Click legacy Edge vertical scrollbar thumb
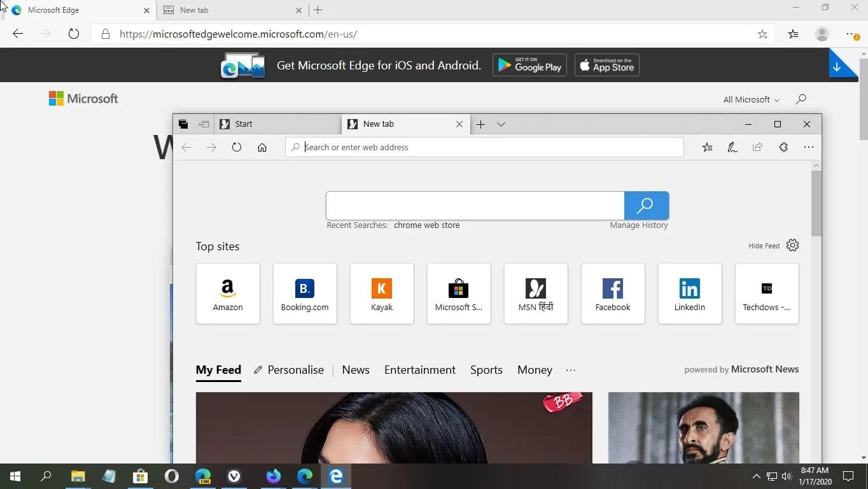Image resolution: width=868 pixels, height=489 pixels. pyautogui.click(x=816, y=203)
